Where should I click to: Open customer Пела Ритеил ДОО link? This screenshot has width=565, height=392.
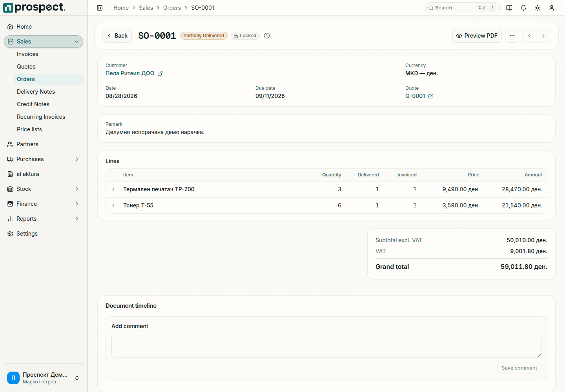pyautogui.click(x=130, y=73)
